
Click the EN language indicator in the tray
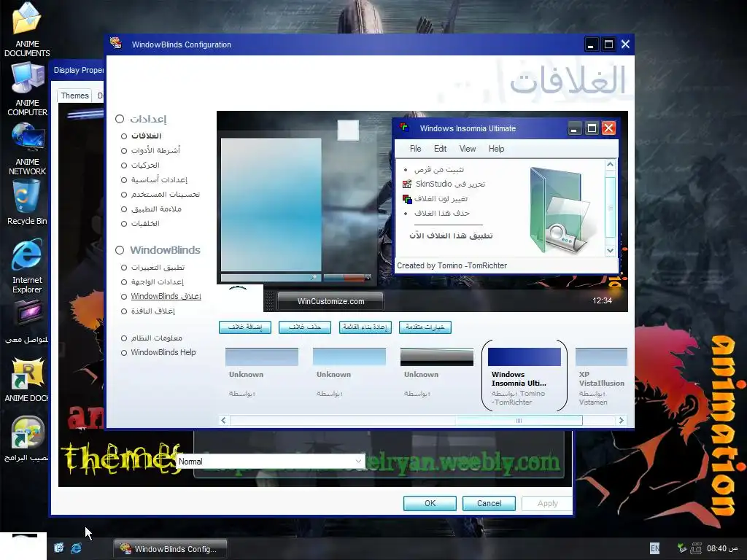pyautogui.click(x=655, y=548)
